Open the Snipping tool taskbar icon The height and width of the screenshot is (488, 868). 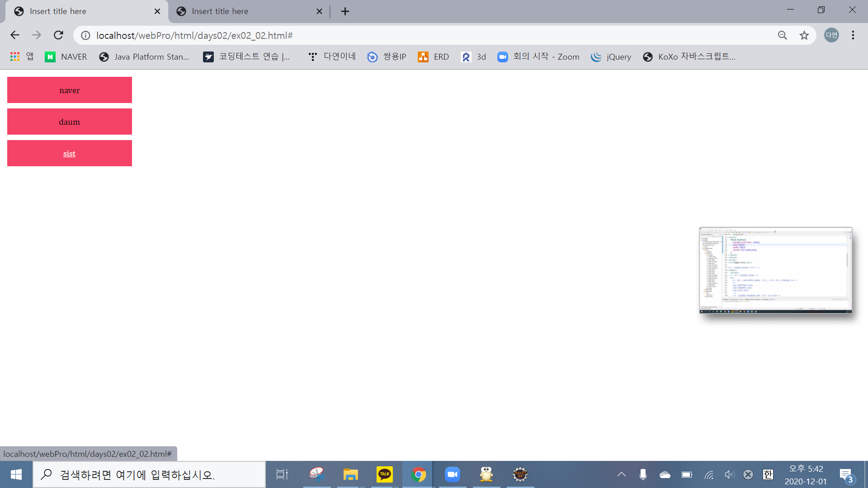coord(317,474)
